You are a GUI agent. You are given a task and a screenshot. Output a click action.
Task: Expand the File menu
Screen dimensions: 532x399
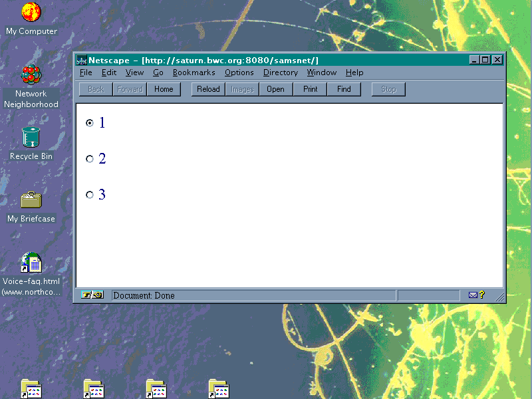[x=86, y=72]
